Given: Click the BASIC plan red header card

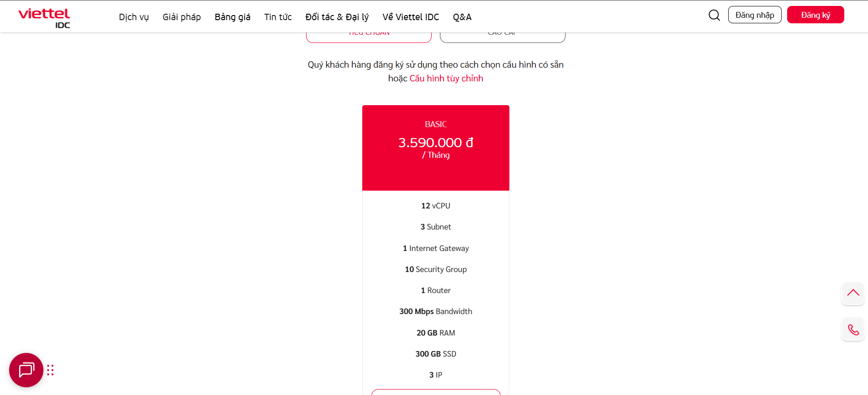Looking at the screenshot, I should [x=436, y=148].
